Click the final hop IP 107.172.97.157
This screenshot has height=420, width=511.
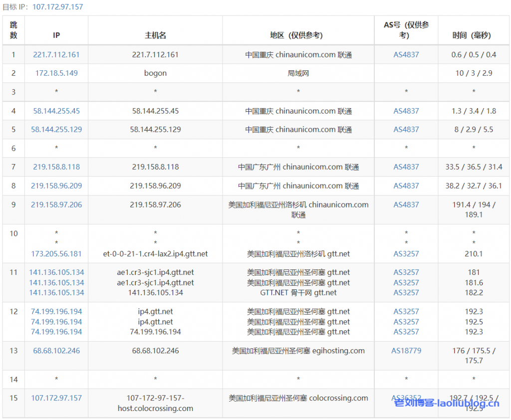tap(56, 398)
